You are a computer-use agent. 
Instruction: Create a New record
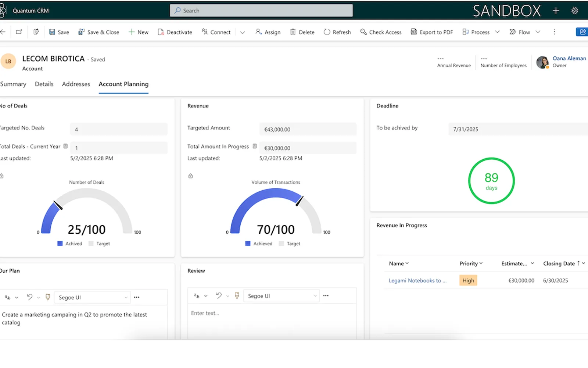pyautogui.click(x=138, y=32)
